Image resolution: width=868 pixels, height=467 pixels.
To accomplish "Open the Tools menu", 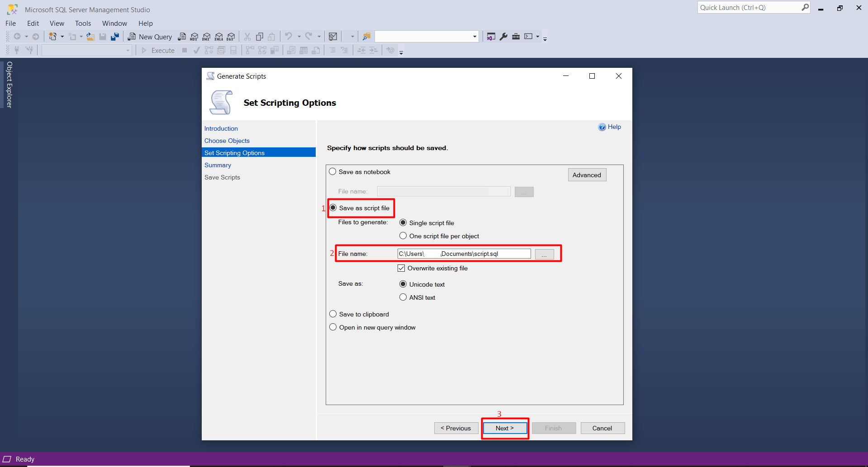I will pyautogui.click(x=83, y=24).
